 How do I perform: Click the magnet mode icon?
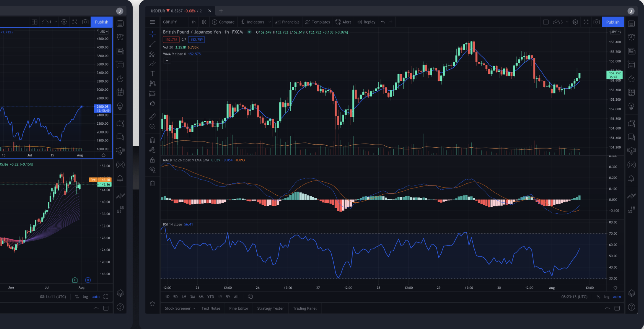tap(152, 140)
